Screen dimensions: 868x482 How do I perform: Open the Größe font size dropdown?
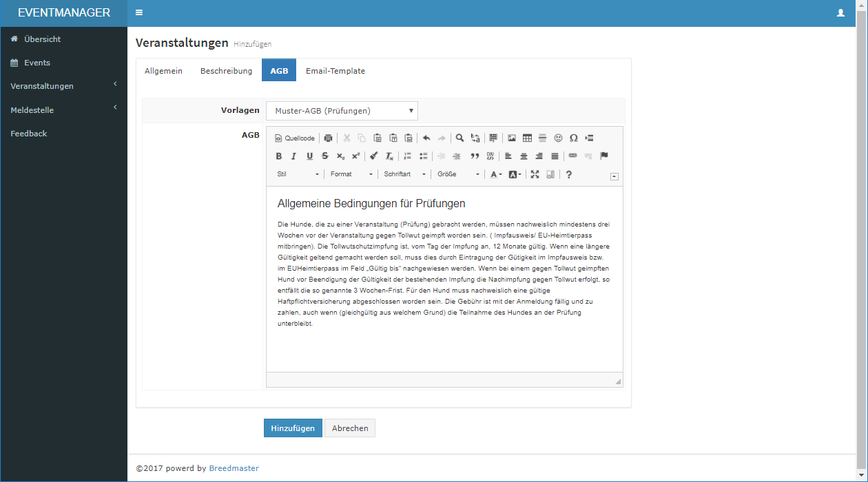point(458,175)
